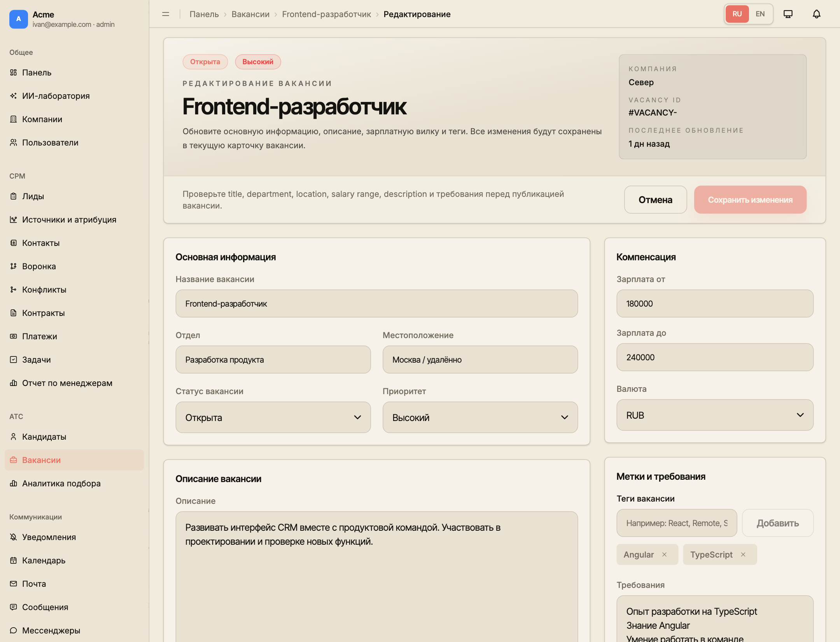Select Вакансии in the sidebar
840x642 pixels.
point(74,460)
